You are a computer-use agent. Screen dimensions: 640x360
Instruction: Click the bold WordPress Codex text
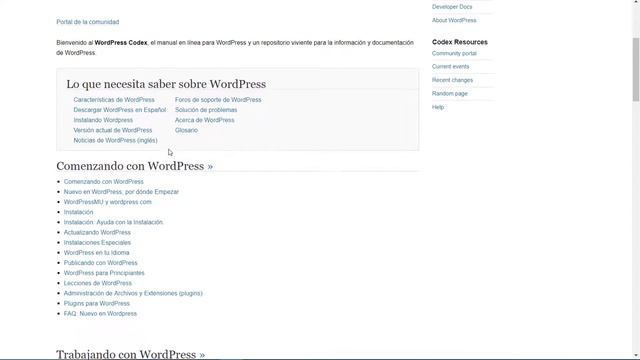tap(121, 42)
